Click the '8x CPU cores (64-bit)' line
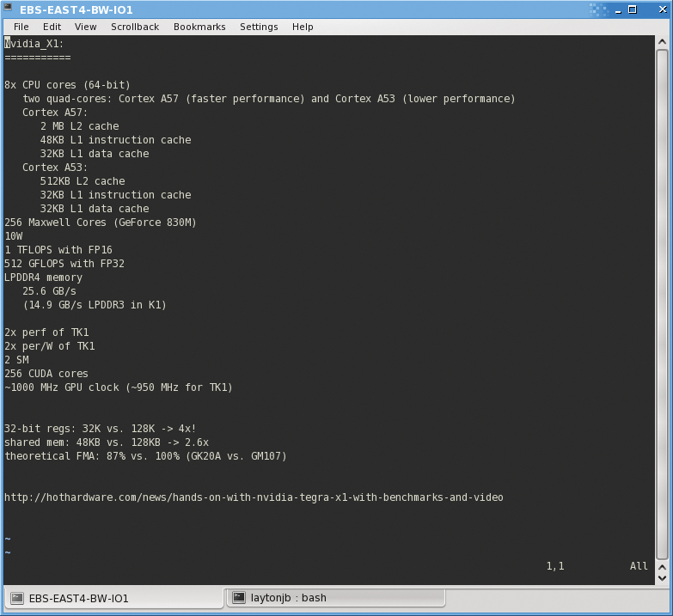Viewport: 673px width, 616px height. 67,85
